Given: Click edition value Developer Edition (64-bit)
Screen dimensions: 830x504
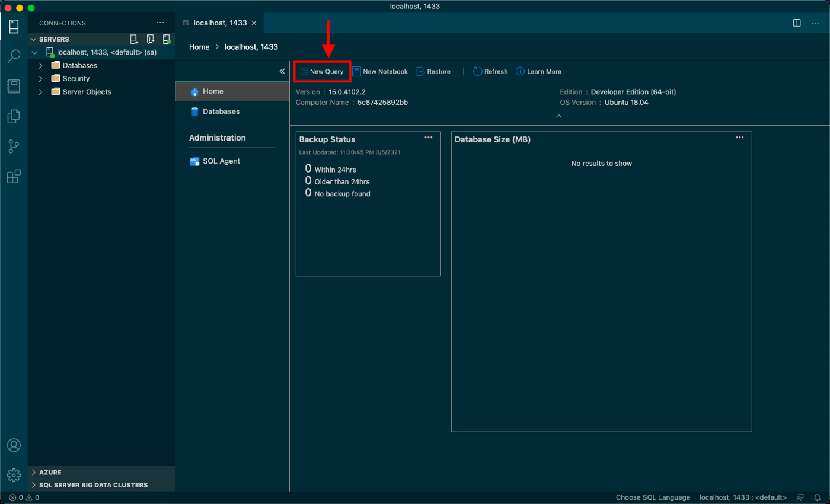Looking at the screenshot, I should 633,92.
